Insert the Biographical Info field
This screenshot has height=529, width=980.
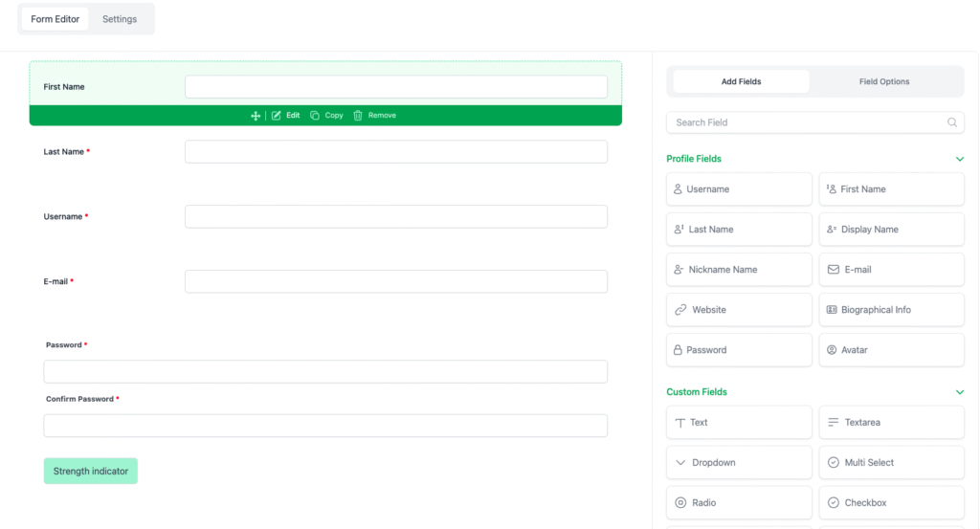(x=891, y=310)
